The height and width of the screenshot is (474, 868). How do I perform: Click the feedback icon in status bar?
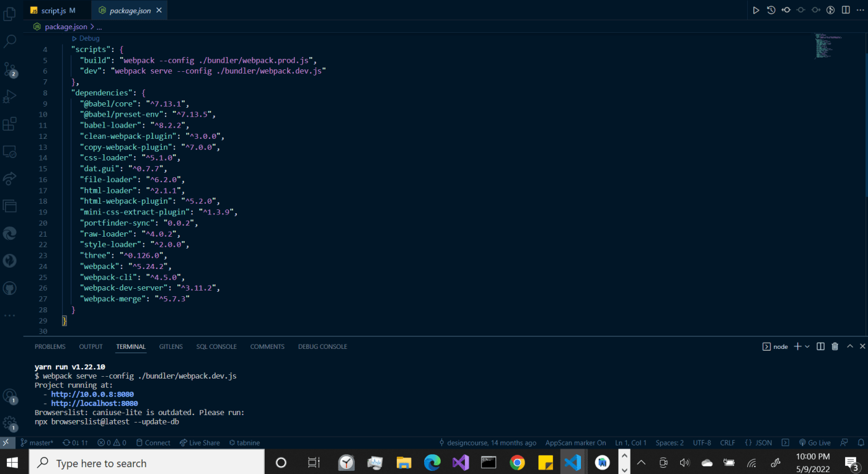(x=844, y=442)
